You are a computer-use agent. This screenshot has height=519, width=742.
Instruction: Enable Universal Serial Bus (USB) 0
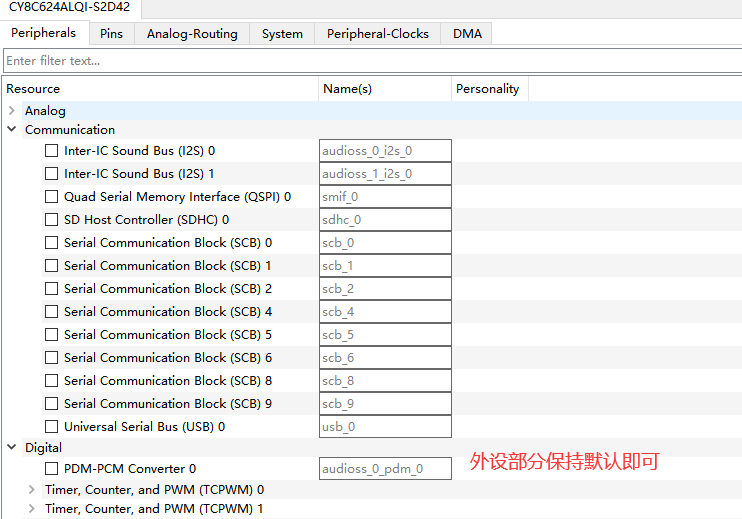[51, 427]
